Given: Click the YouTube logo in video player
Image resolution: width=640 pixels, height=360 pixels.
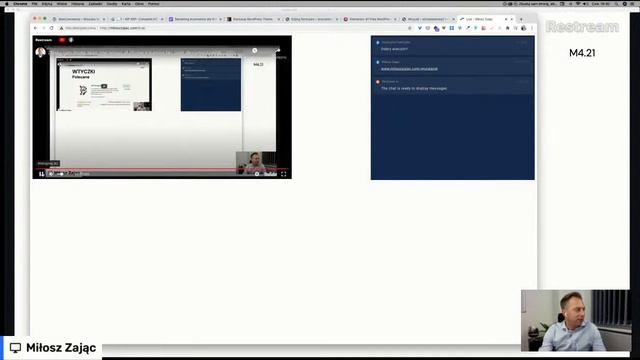Looking at the screenshot, I should pyautogui.click(x=270, y=174).
